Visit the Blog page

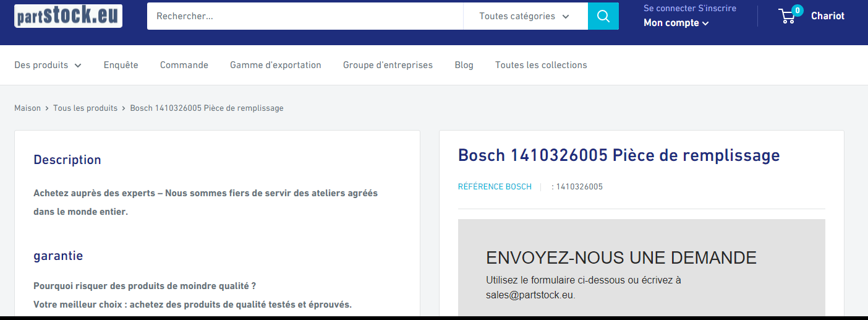[x=464, y=65]
